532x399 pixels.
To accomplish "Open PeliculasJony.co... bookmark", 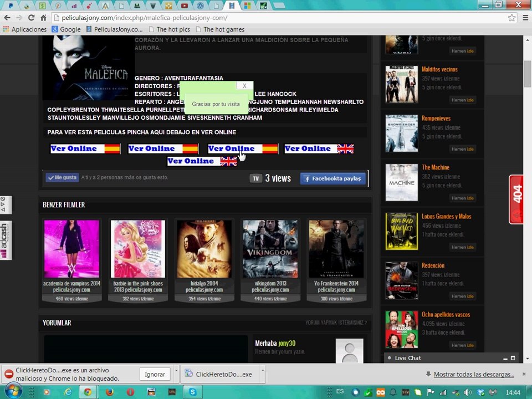I will pyautogui.click(x=114, y=29).
